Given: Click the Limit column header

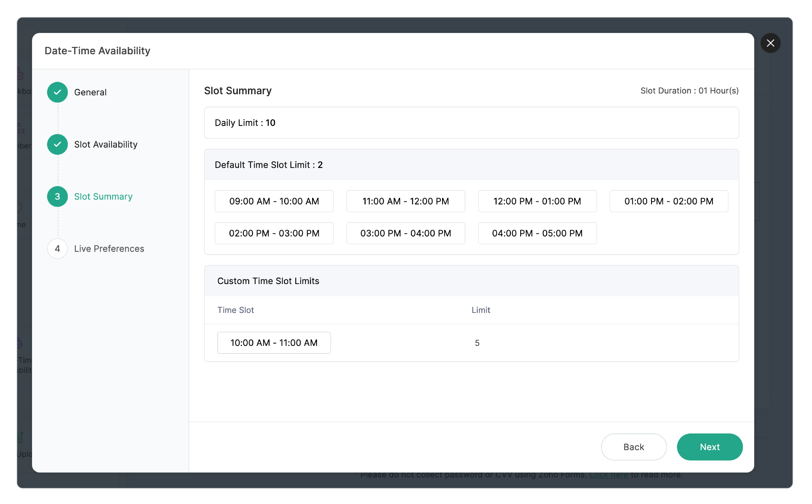Looking at the screenshot, I should pos(481,310).
